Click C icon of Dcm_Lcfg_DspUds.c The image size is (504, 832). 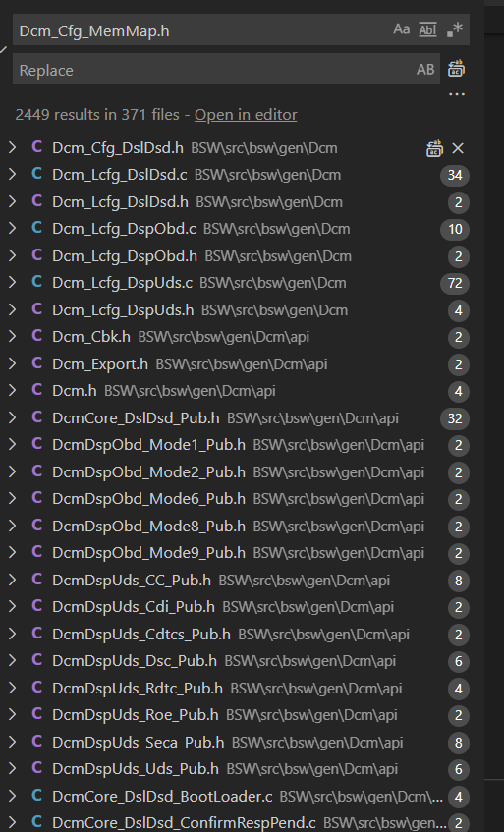tap(36, 282)
